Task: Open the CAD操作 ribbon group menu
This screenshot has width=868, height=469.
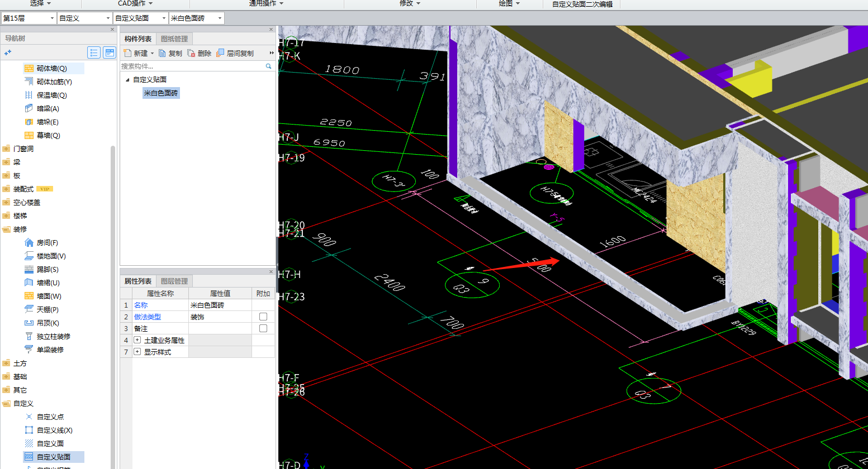Action: 135,3
